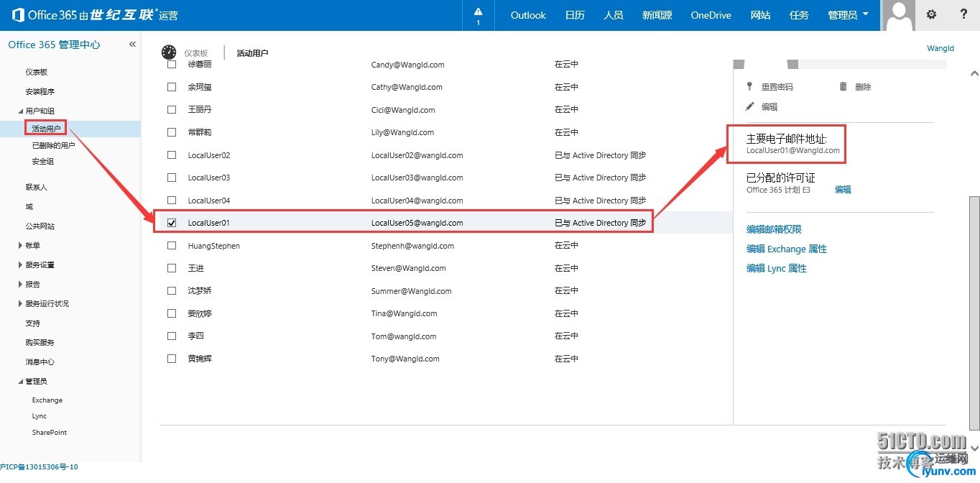
Task: Click the 编辑 Exchange 属性 link
Action: 787,249
